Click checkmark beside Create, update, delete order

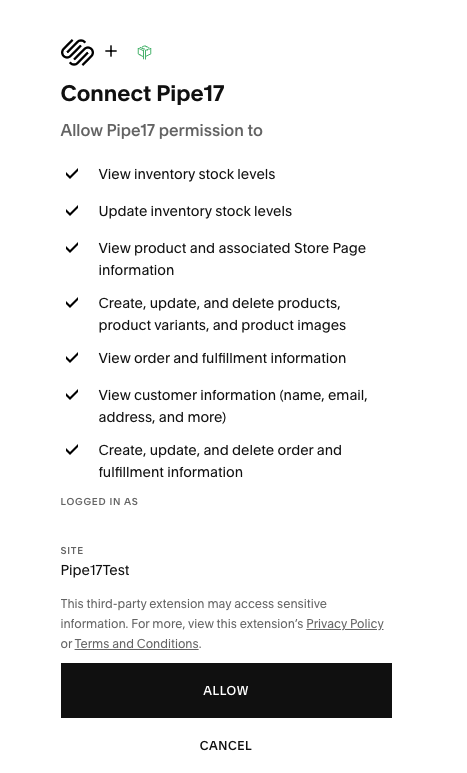72,450
